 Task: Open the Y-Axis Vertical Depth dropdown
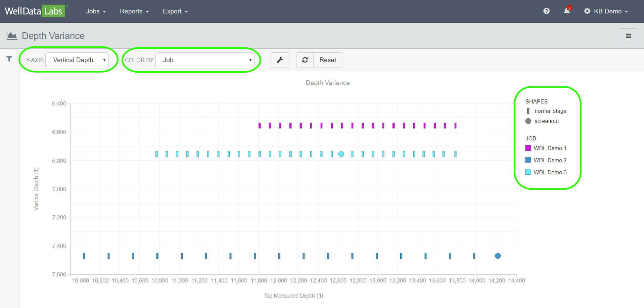pos(77,60)
